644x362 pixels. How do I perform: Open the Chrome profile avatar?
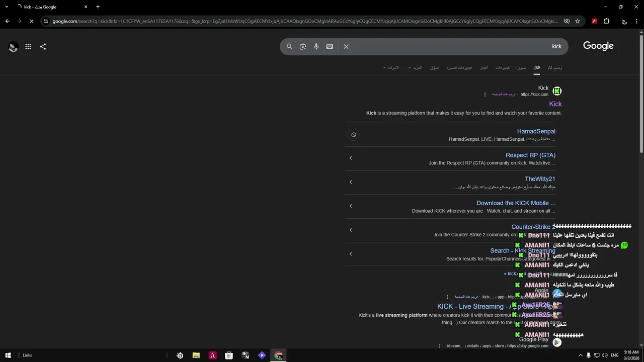624,21
